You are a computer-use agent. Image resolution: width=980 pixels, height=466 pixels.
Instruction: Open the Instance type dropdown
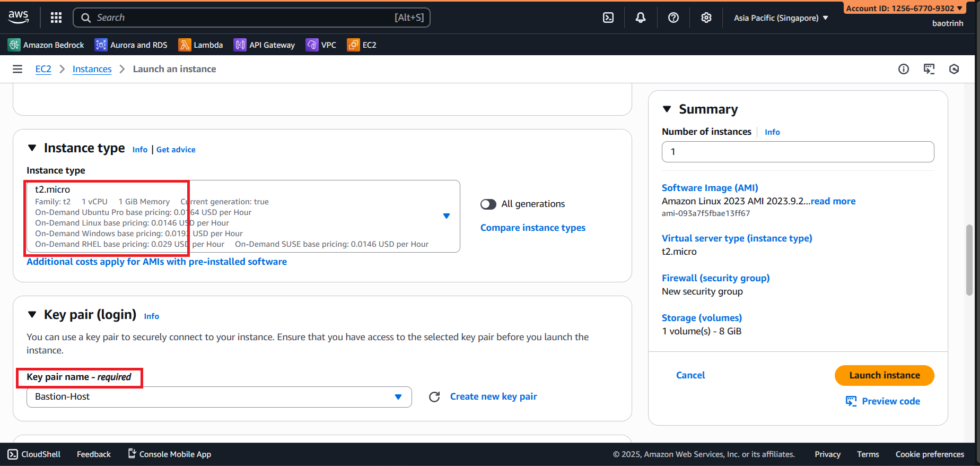[446, 216]
